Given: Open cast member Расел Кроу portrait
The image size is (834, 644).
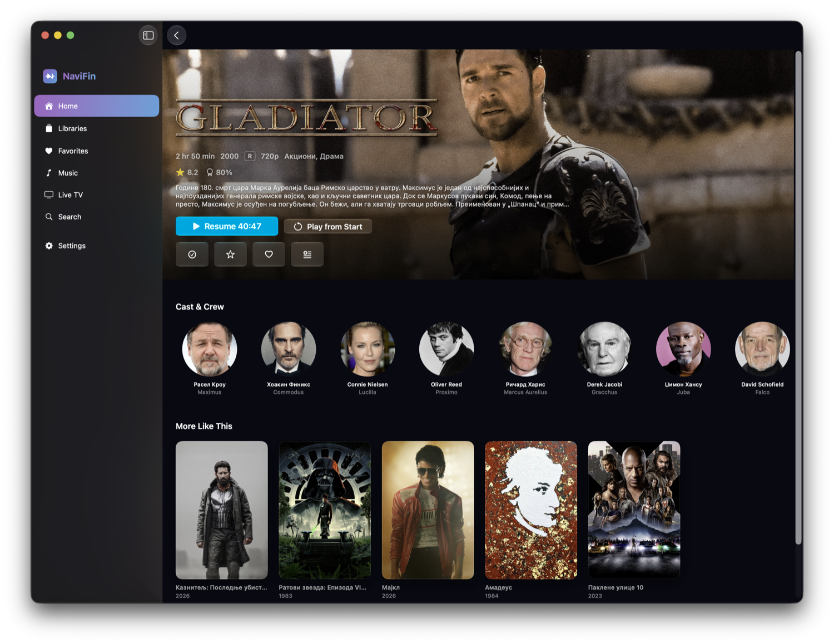Looking at the screenshot, I should (x=210, y=349).
